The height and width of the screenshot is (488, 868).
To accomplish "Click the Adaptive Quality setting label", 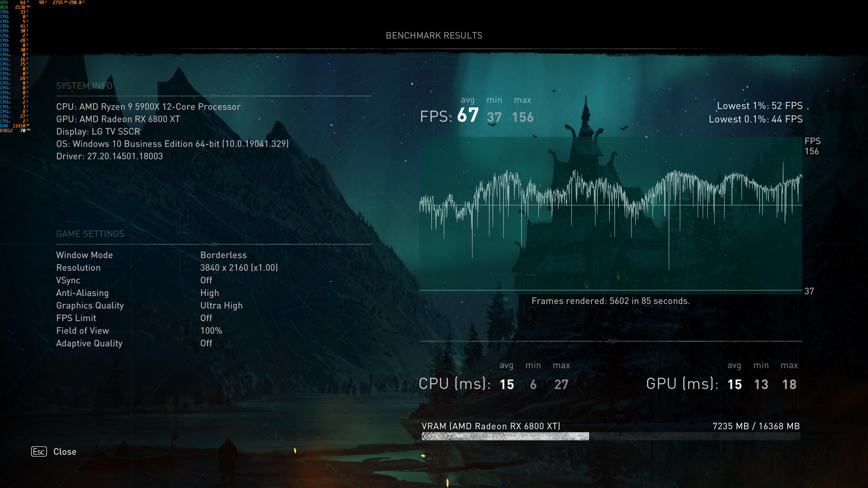I will point(89,343).
